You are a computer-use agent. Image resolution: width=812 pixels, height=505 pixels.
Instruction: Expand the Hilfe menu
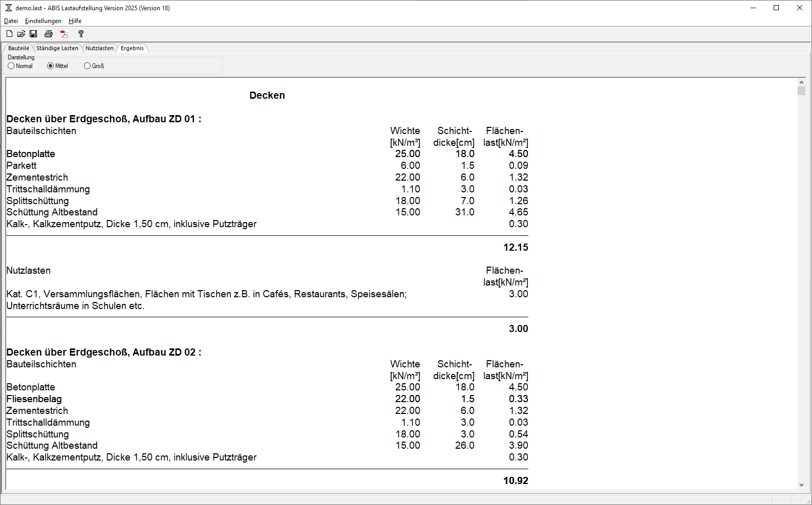click(75, 21)
